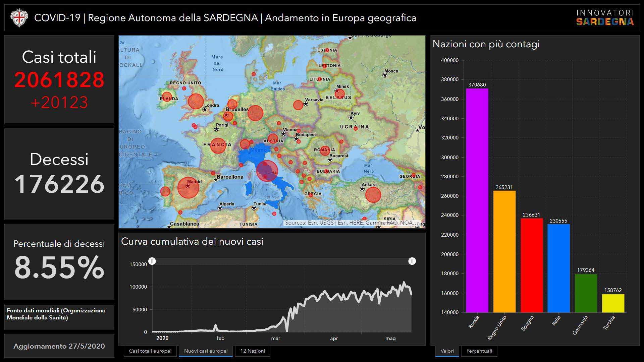Switch bar chart to Percentuali tab
The height and width of the screenshot is (362, 644).
(479, 351)
